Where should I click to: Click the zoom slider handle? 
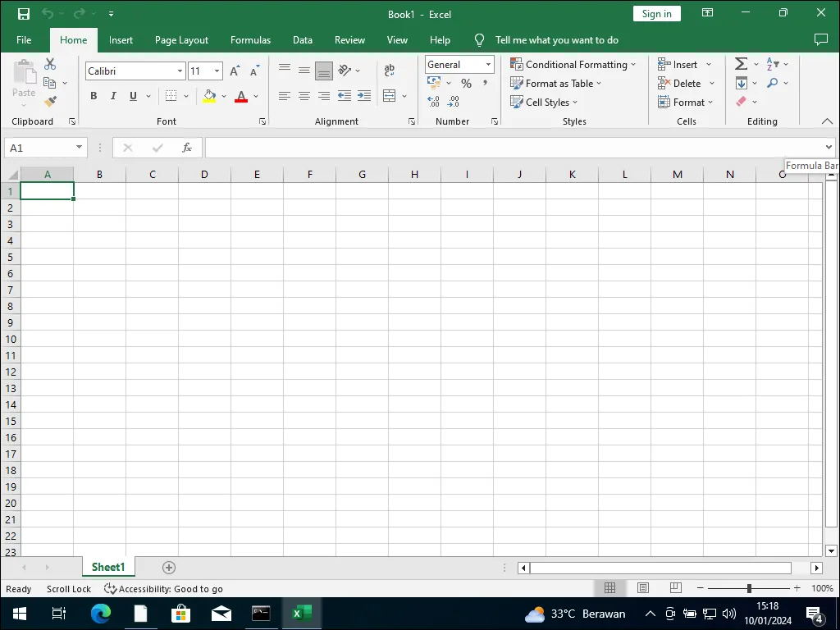749,588
